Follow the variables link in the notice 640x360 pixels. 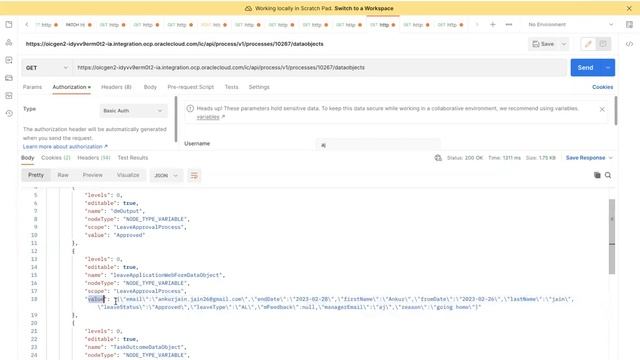[208, 117]
